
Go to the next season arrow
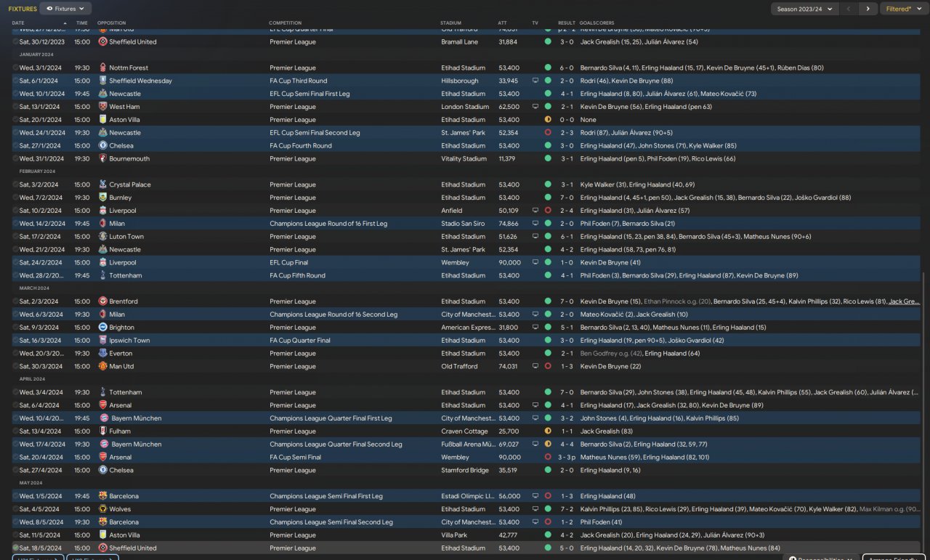pyautogui.click(x=868, y=9)
